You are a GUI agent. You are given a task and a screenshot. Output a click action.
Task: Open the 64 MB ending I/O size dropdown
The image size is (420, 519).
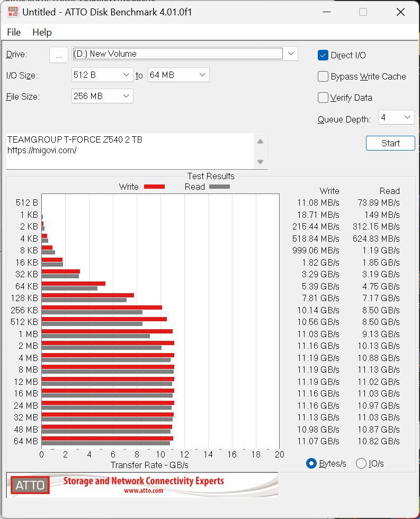pos(178,75)
